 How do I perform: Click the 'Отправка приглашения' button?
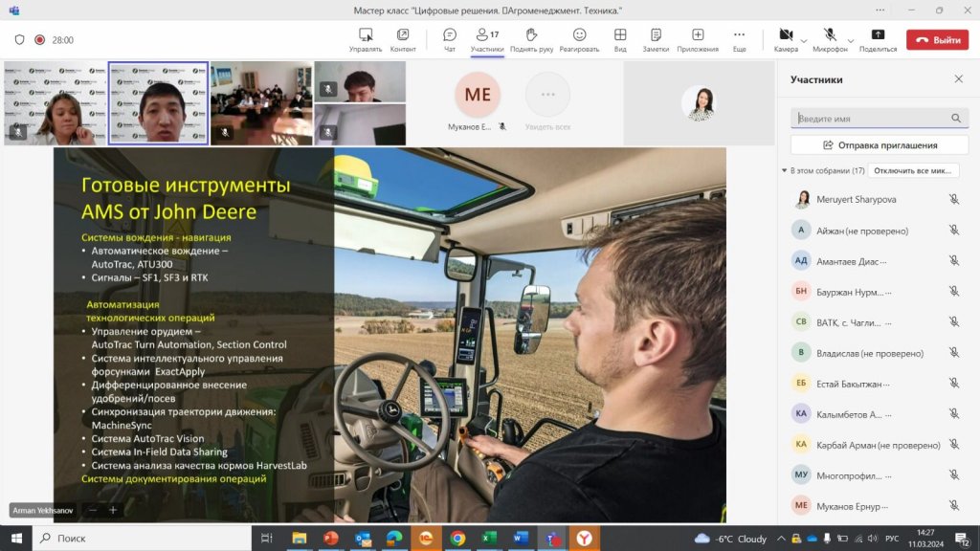[x=880, y=145]
